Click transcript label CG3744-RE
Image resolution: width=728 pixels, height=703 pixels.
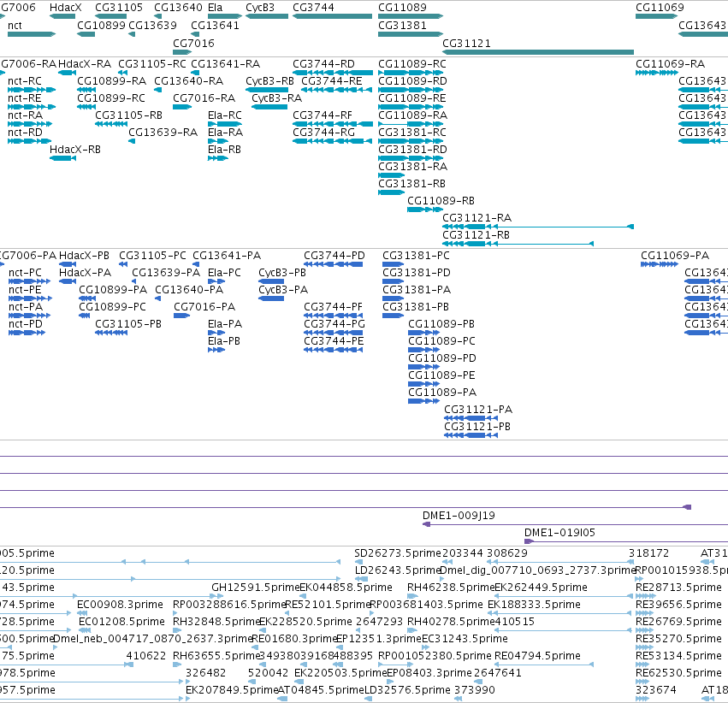[332, 81]
